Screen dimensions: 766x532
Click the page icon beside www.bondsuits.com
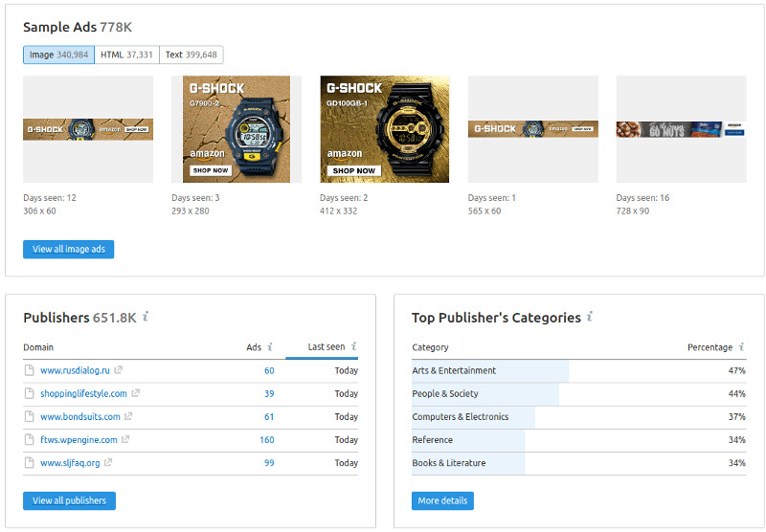[30, 416]
